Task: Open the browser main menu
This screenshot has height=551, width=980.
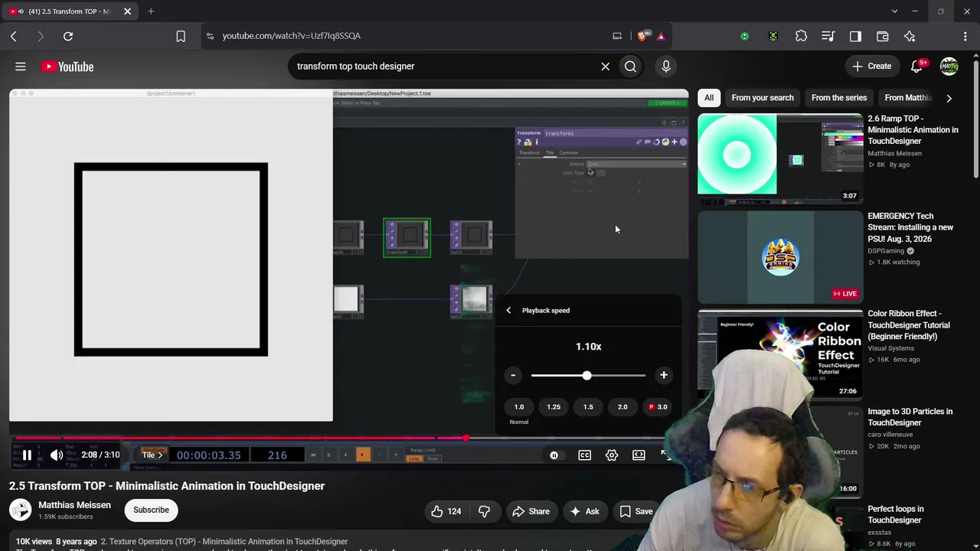Action: (x=965, y=36)
